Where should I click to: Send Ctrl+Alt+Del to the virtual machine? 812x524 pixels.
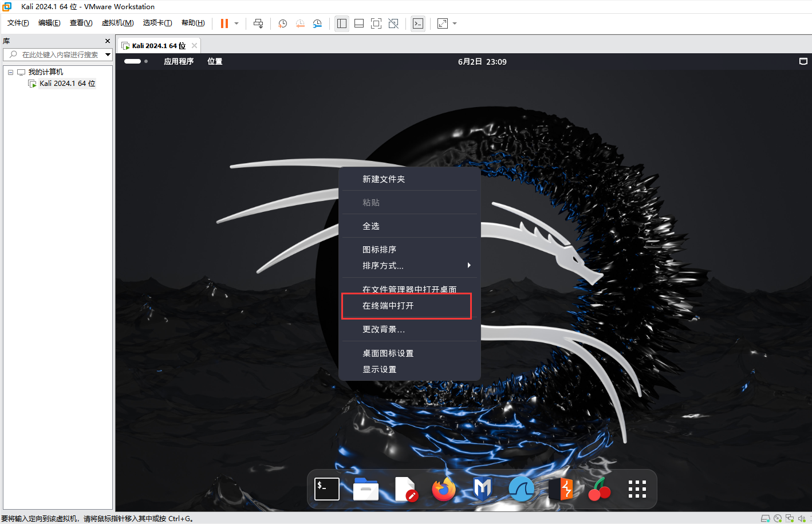(258, 23)
